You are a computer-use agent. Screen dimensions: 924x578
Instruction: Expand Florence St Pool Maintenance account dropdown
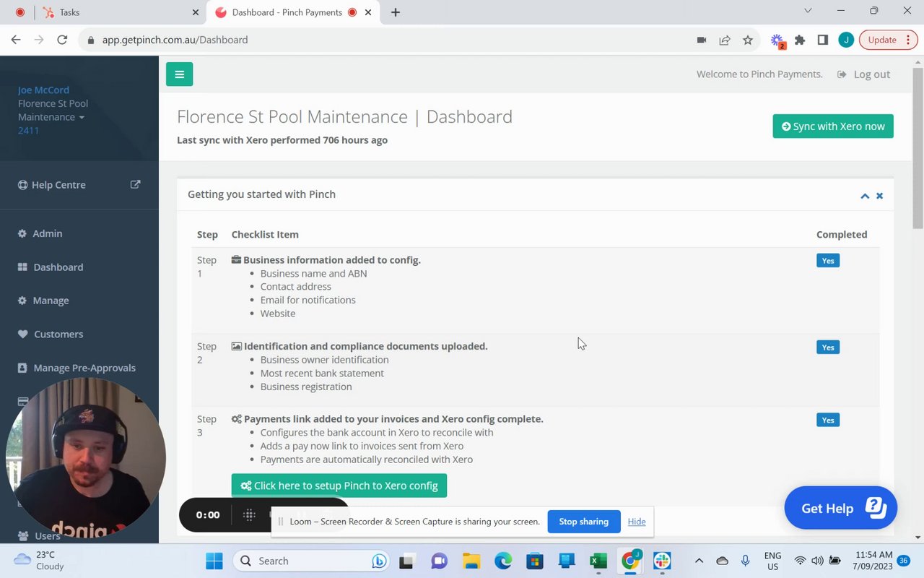point(53,110)
